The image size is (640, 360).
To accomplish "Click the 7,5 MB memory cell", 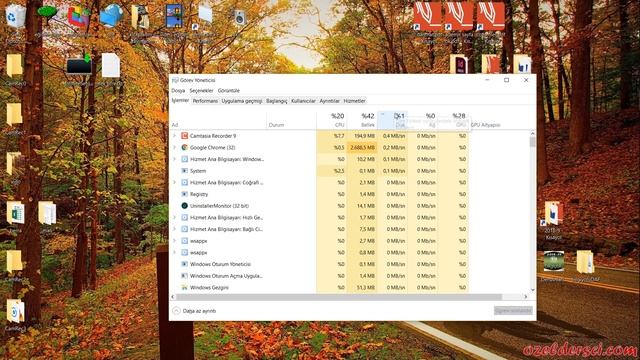I will (362, 229).
